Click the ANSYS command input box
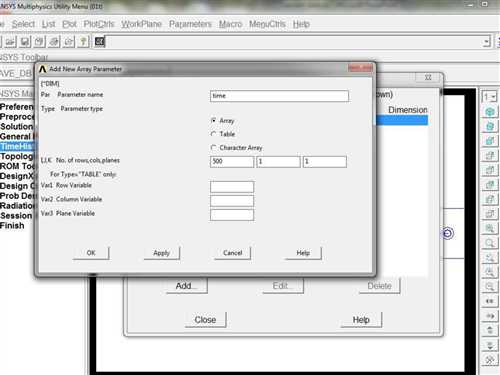 tap(293, 42)
